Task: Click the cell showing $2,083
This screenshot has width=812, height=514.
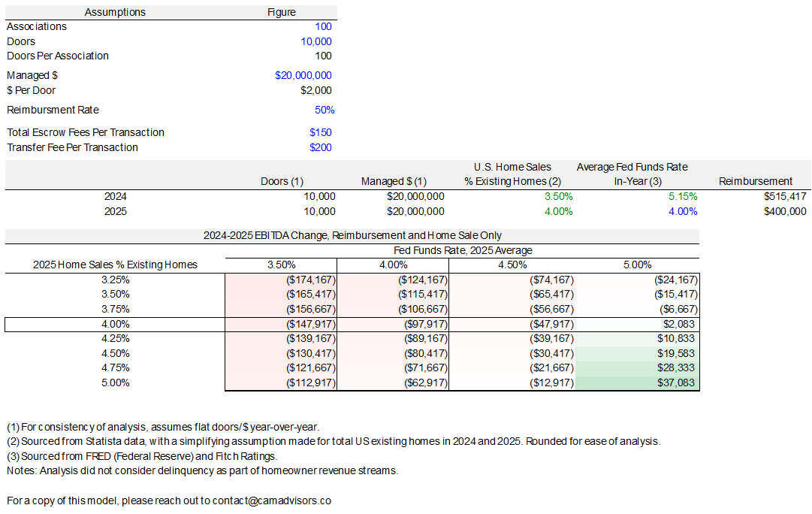Action: click(637, 325)
